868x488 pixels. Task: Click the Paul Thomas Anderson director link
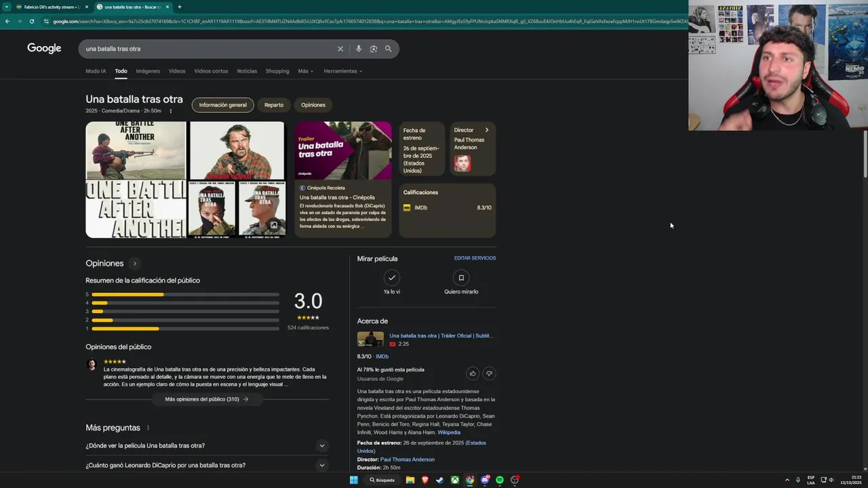tap(408, 460)
